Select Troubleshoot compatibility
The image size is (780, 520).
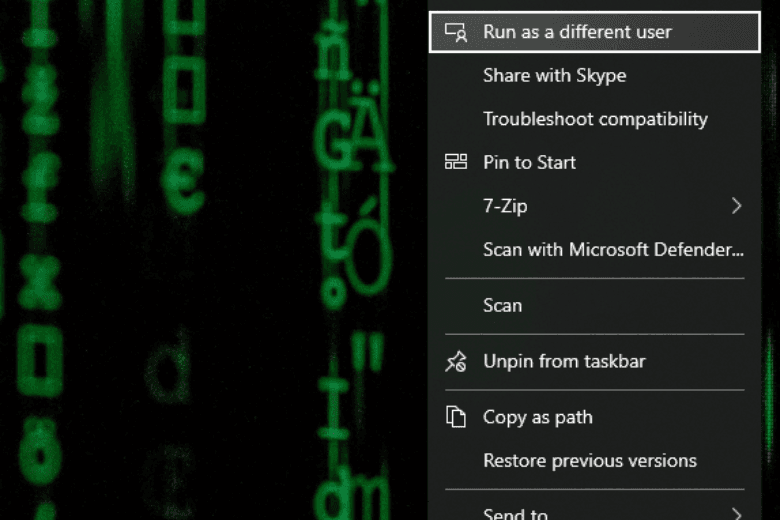coord(594,119)
